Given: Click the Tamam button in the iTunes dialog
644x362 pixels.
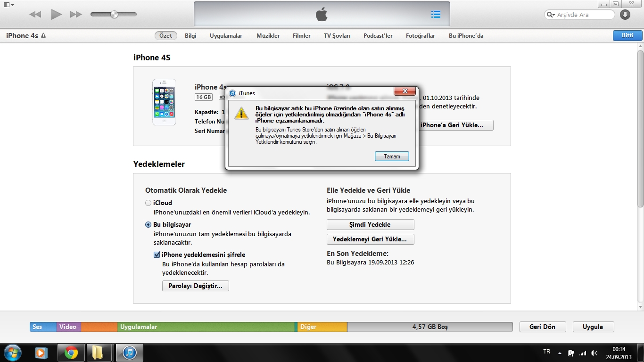Looking at the screenshot, I should [392, 156].
